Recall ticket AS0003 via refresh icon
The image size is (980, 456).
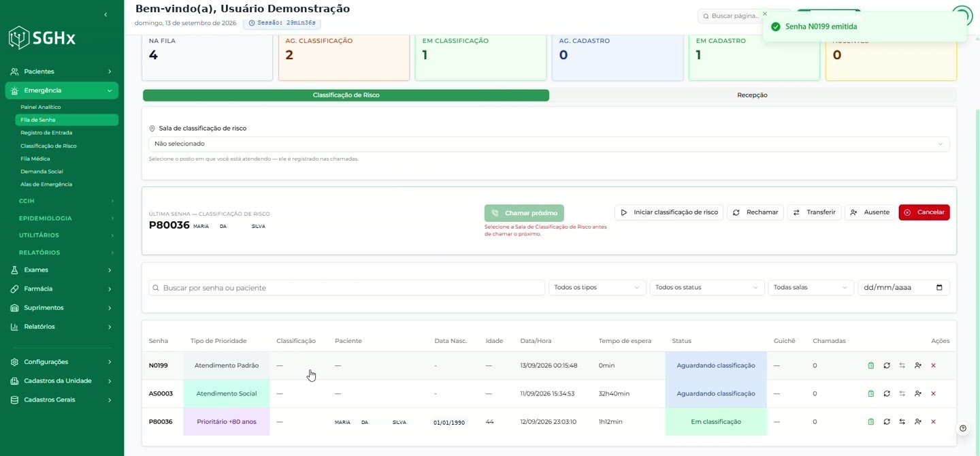tap(887, 393)
